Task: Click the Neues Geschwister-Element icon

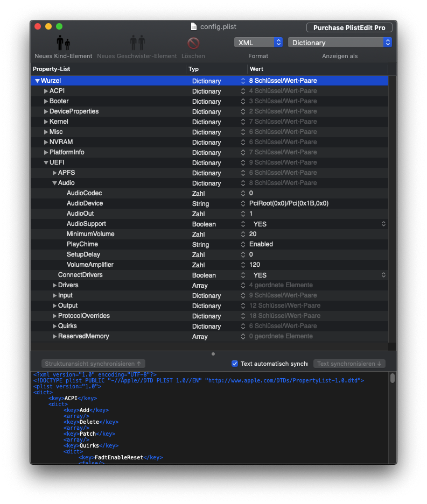Action: pyautogui.click(x=137, y=42)
